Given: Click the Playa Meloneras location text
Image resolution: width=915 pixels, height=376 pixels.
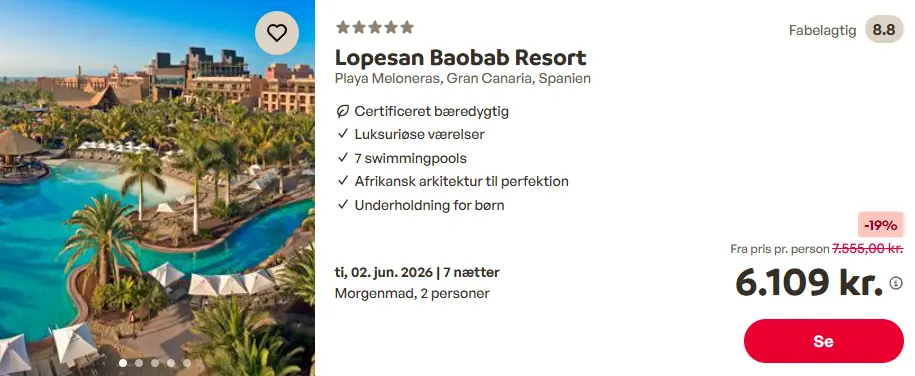Looking at the screenshot, I should [x=463, y=78].
